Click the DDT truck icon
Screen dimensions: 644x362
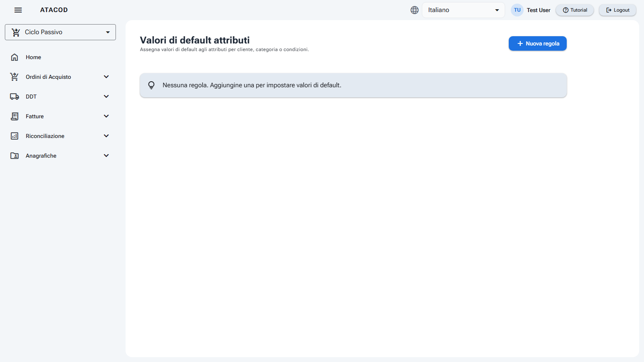[14, 97]
